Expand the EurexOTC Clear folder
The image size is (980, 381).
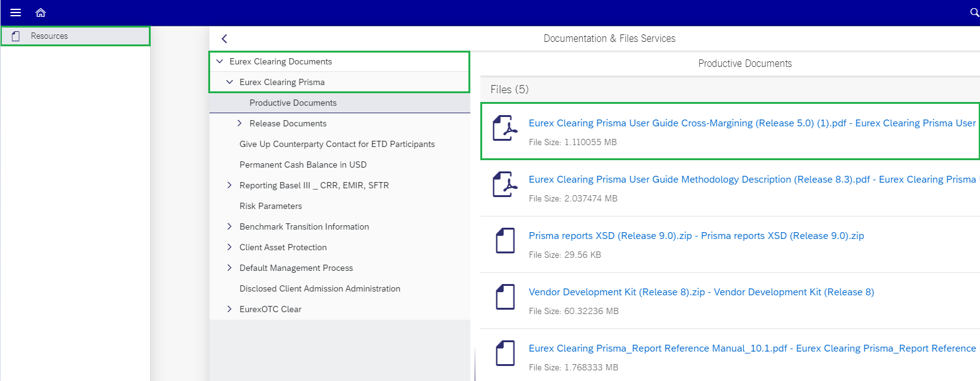click(x=230, y=309)
